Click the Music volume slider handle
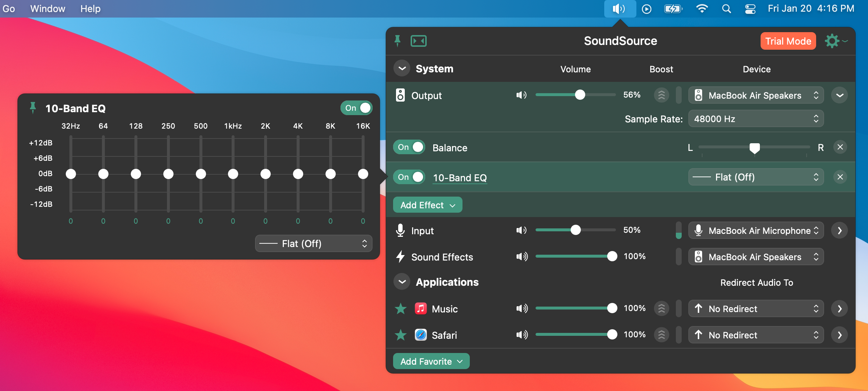 point(612,308)
